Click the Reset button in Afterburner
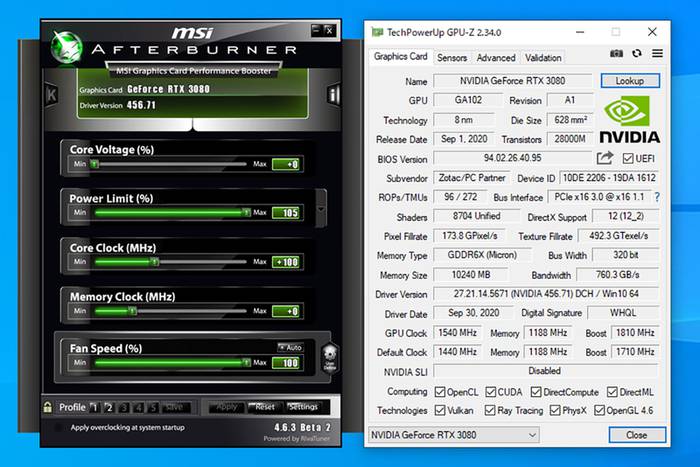The width and height of the screenshot is (700, 467). coord(264,407)
